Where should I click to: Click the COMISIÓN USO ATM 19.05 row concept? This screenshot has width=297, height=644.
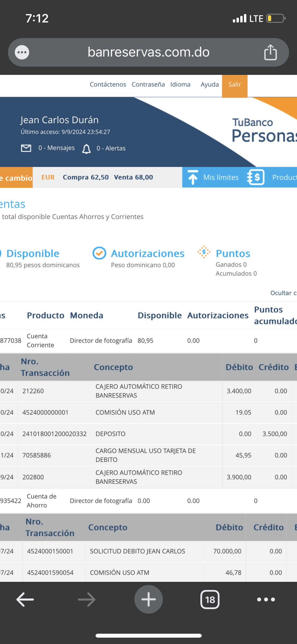click(125, 412)
